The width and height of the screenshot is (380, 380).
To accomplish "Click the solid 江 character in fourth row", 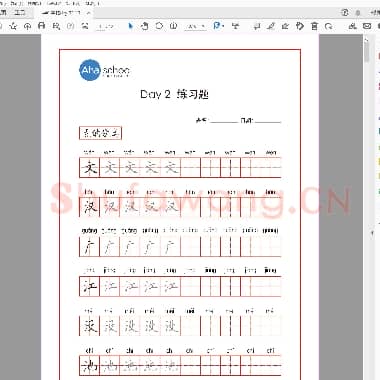I will [x=90, y=286].
